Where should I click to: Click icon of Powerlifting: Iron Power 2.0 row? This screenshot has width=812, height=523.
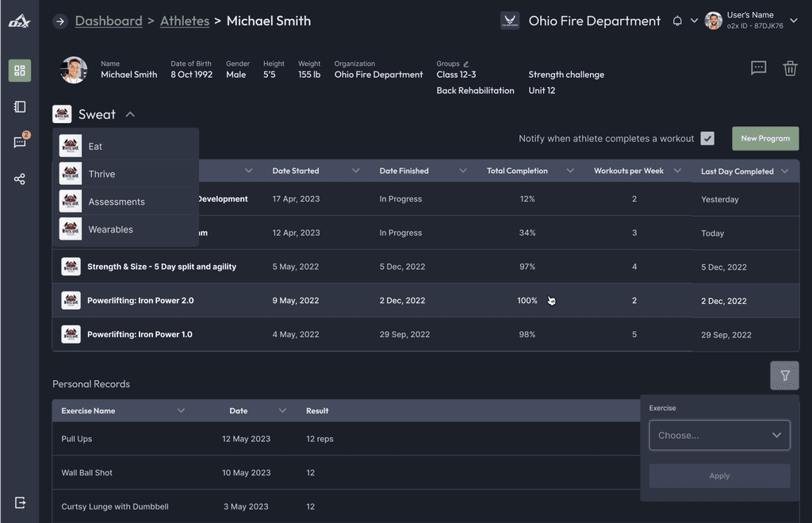point(71,301)
